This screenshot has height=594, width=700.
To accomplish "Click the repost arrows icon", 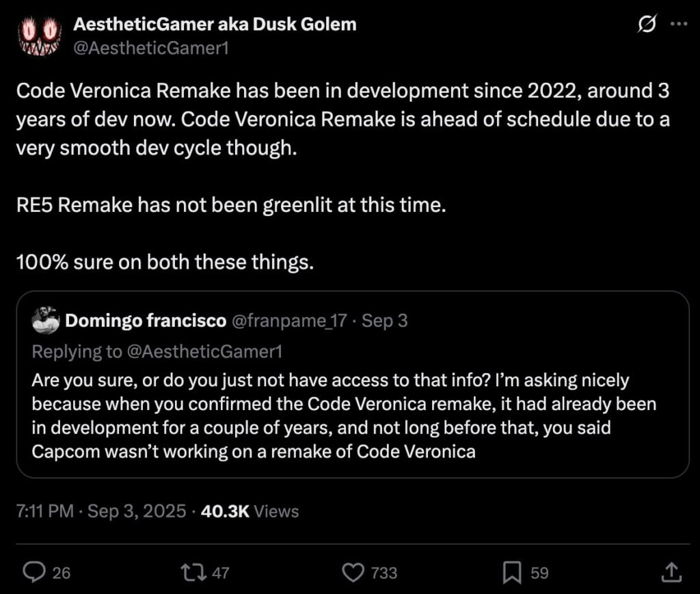I will pos(193,573).
